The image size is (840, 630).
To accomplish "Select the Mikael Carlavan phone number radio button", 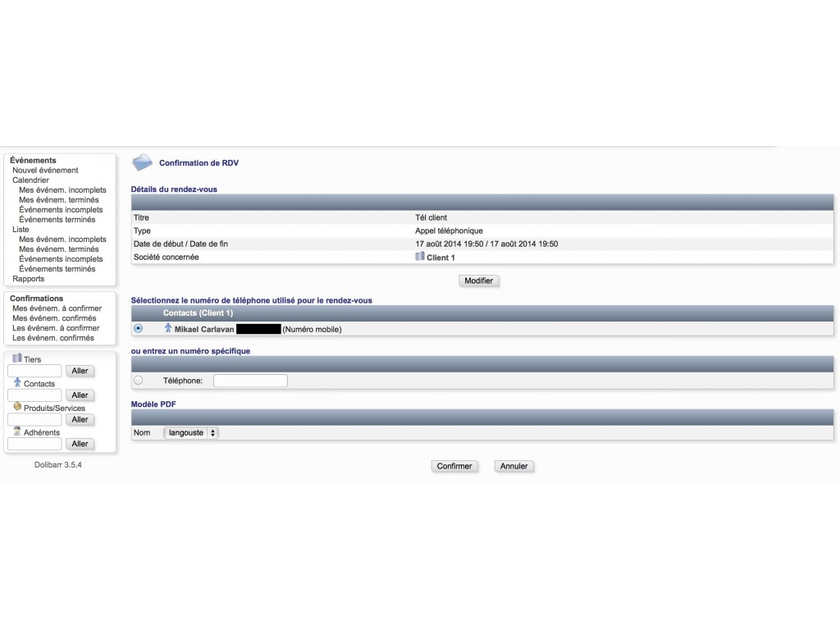I will (138, 328).
